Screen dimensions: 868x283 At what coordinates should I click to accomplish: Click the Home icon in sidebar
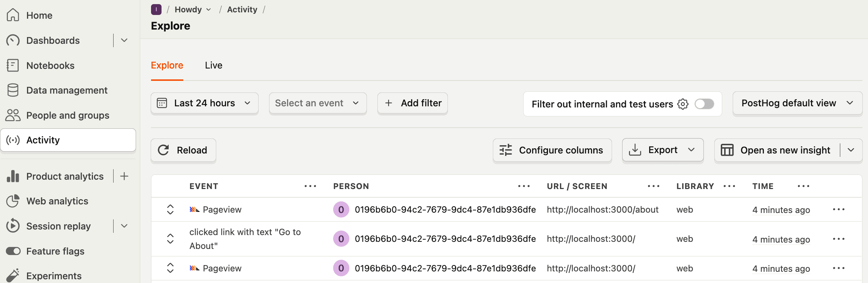click(13, 15)
